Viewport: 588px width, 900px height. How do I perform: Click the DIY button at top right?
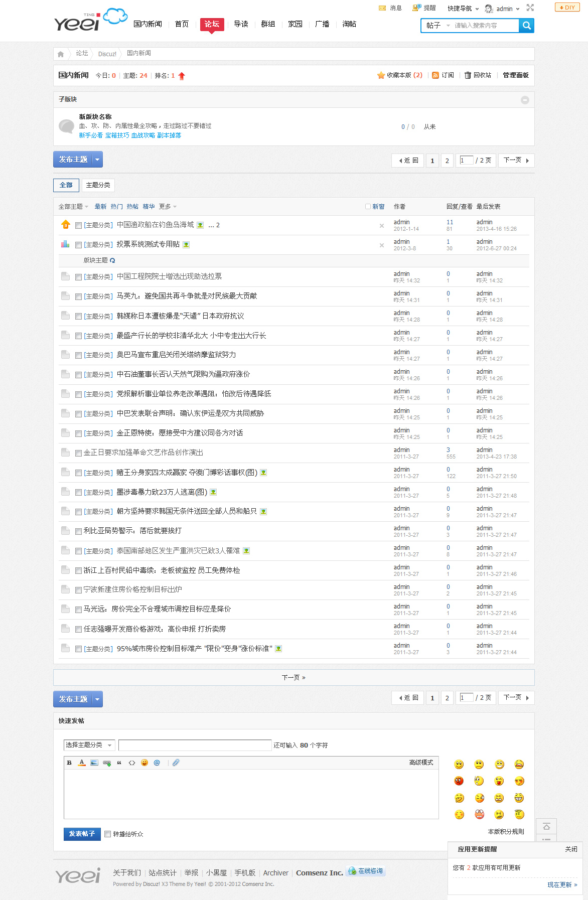coord(567,8)
